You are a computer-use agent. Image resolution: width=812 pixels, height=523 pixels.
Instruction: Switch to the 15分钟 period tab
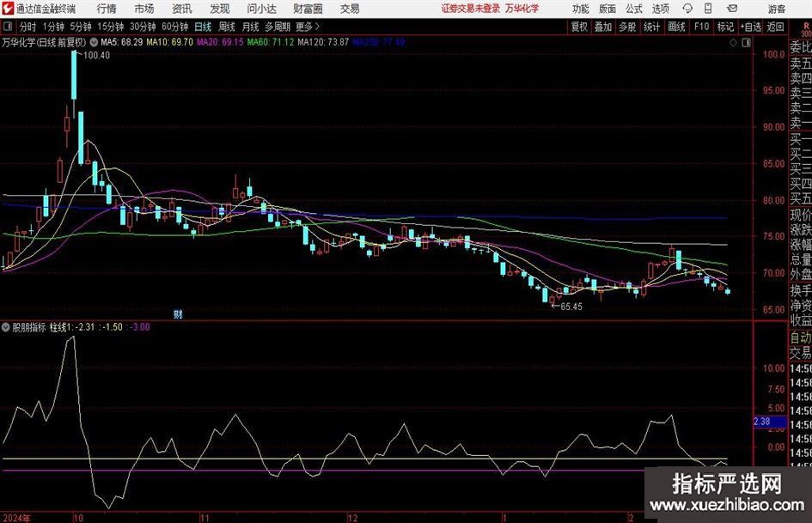110,27
